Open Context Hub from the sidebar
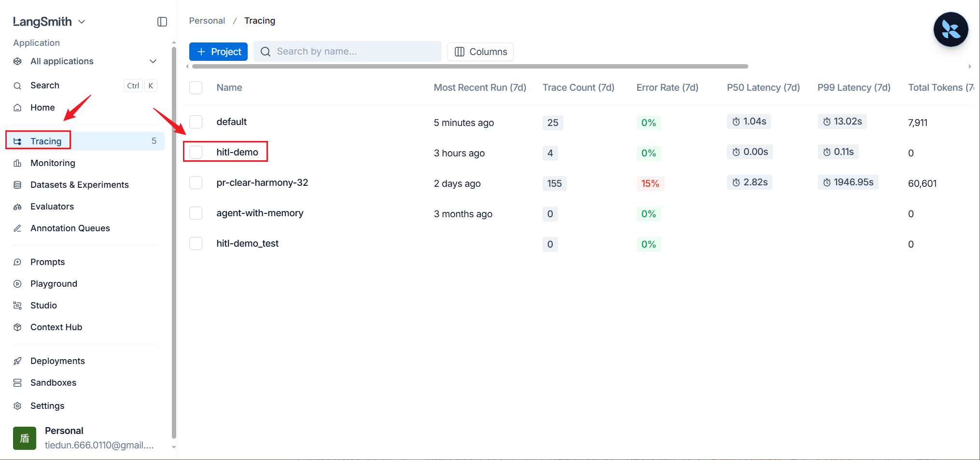 56,327
